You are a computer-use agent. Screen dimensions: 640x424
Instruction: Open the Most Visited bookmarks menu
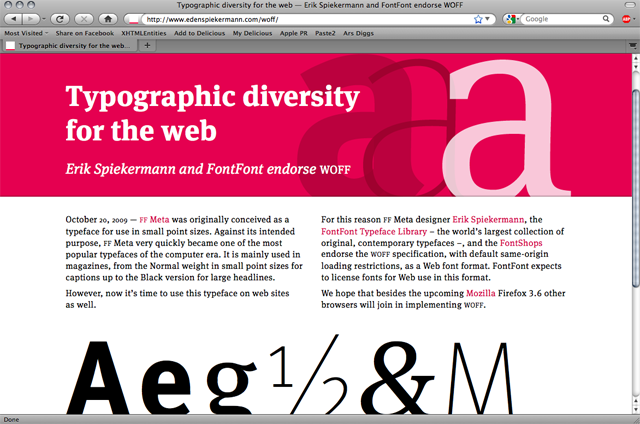26,33
